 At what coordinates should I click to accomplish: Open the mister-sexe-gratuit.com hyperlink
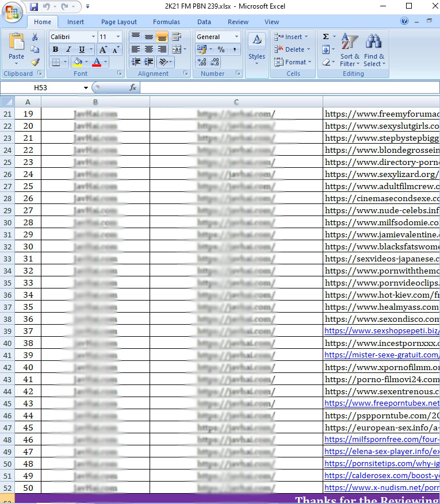click(x=381, y=355)
